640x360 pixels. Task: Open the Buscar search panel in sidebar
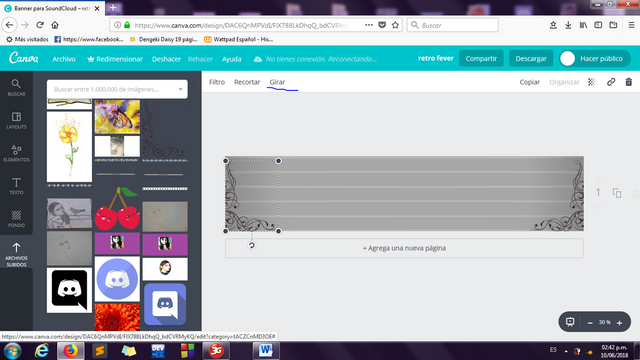click(16, 88)
